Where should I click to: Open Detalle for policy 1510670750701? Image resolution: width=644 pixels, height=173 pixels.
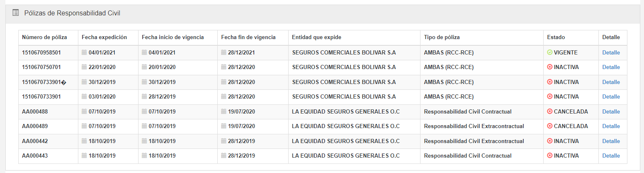611,67
